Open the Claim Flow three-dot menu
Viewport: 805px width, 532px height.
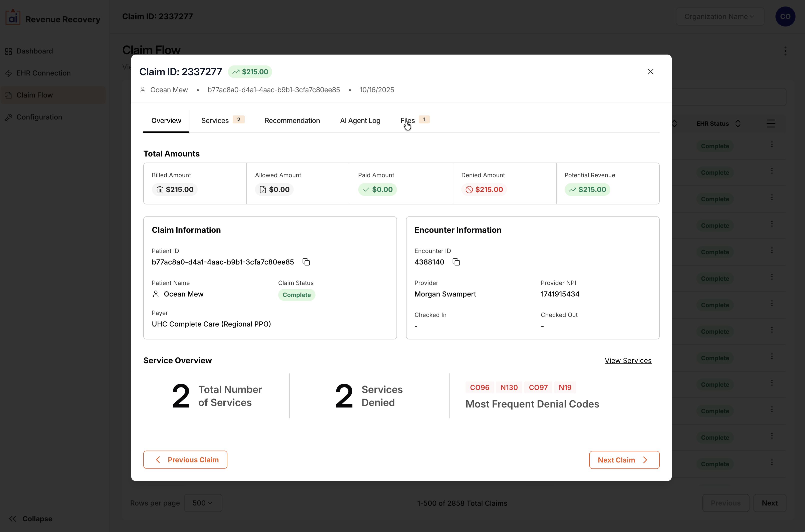[785, 51]
